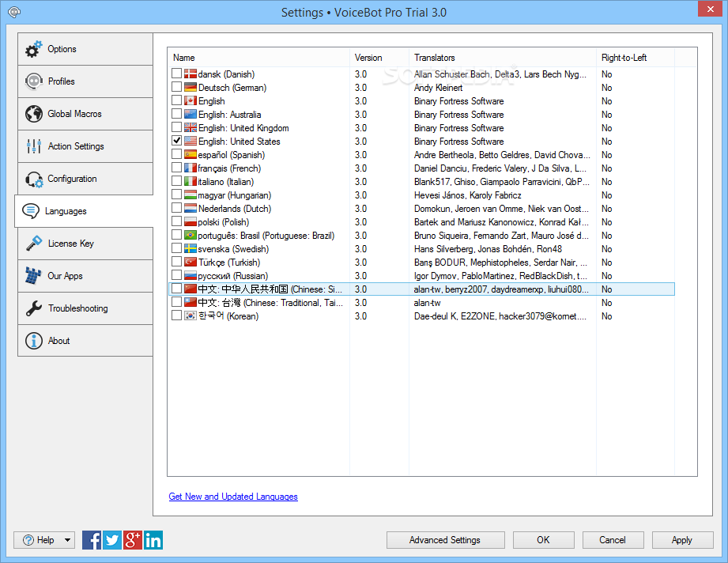Open the Twitter social link
728x563 pixels.
coord(112,540)
